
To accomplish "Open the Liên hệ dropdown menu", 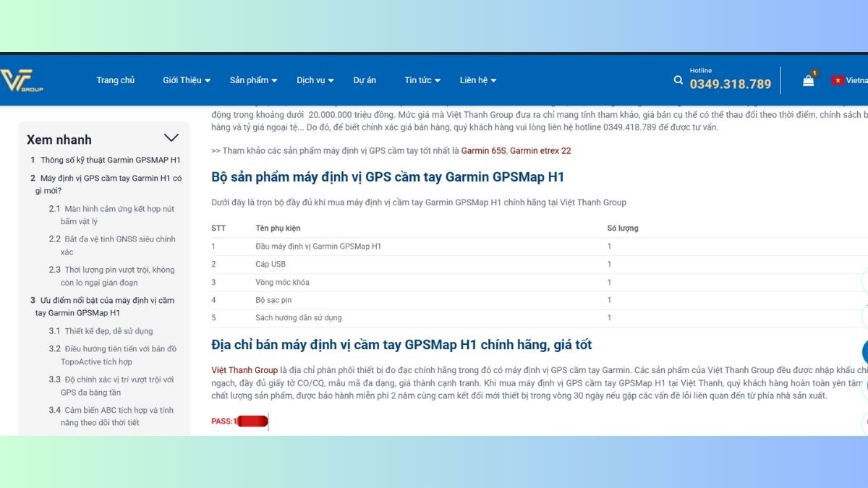I will coord(478,80).
